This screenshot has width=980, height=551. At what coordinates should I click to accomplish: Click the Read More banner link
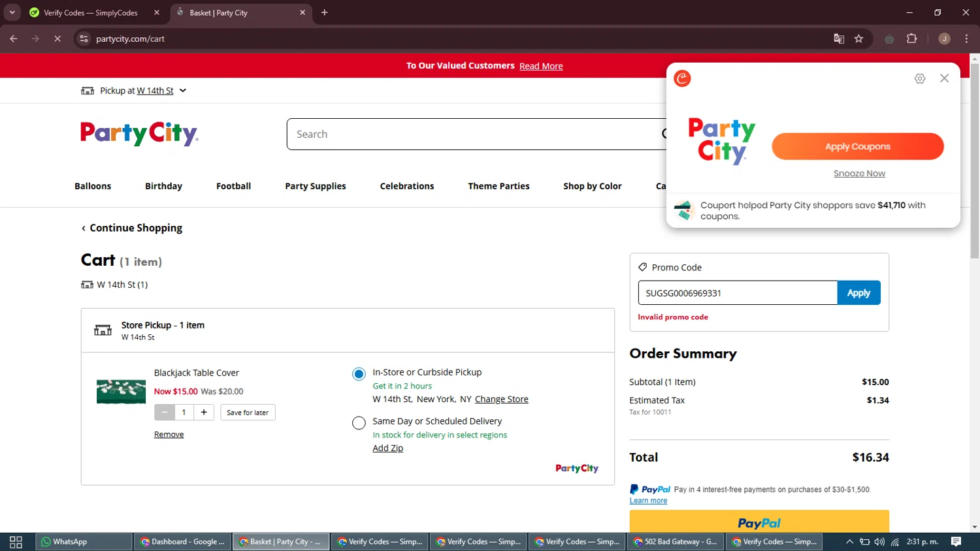(541, 66)
